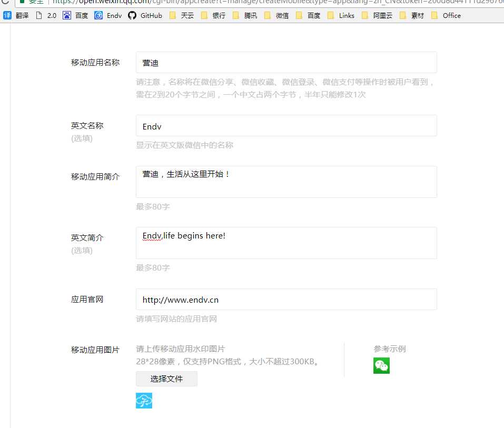Screen dimensions: 504x428
Task: Click the 请上传移动应用水印图片 text
Action: pos(180,349)
